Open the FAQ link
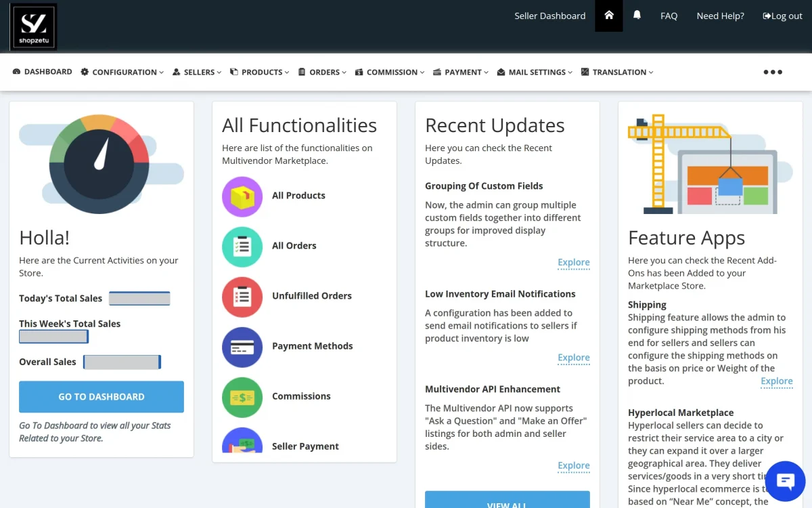 pyautogui.click(x=669, y=16)
